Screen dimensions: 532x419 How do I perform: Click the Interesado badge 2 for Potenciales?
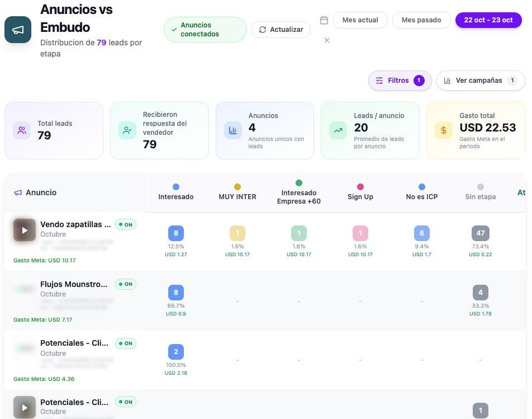(x=175, y=352)
